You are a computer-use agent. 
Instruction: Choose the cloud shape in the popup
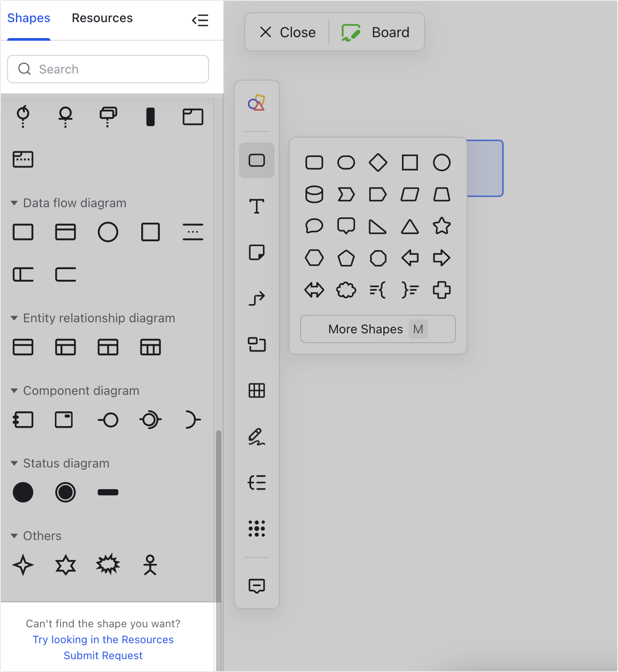(346, 290)
